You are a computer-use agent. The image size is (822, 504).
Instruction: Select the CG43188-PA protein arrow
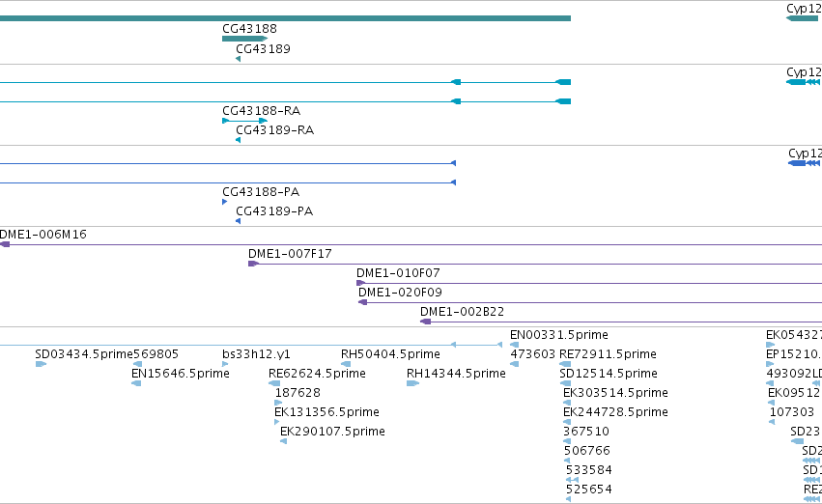(x=225, y=202)
